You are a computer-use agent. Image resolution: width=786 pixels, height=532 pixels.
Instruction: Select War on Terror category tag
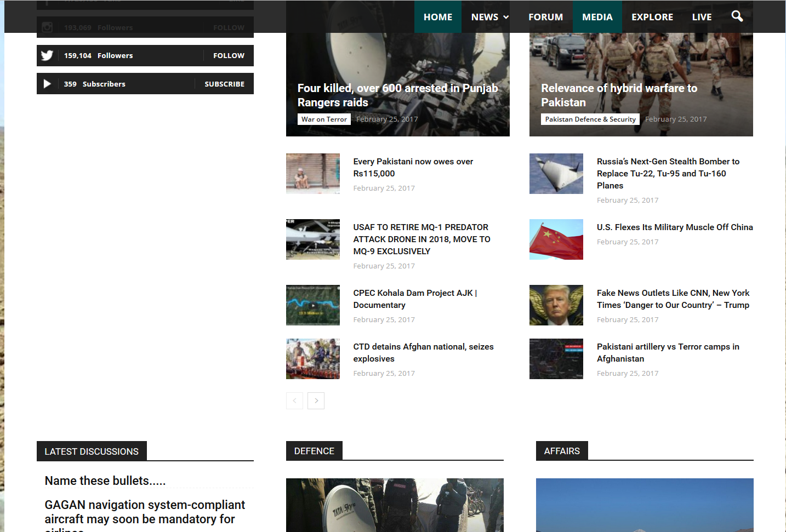click(324, 119)
